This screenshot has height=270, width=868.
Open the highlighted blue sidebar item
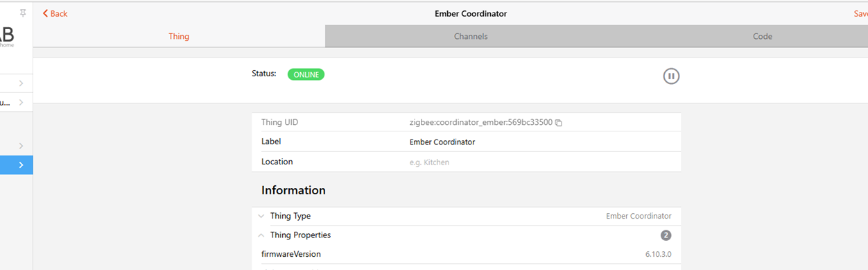click(16, 165)
